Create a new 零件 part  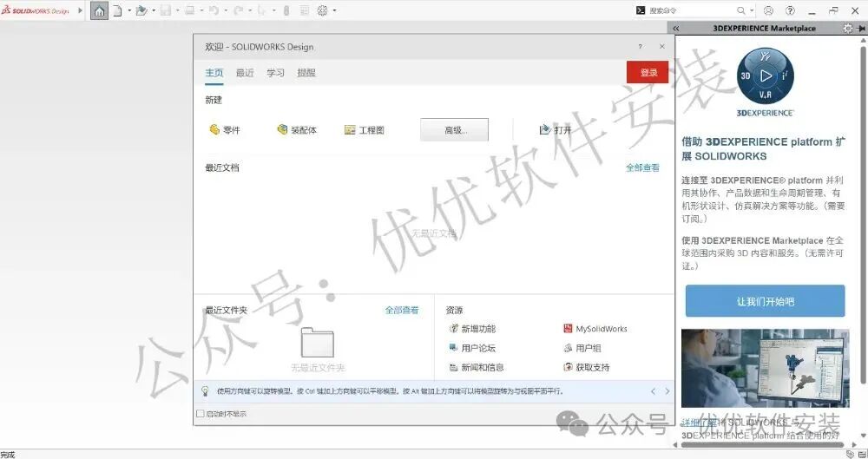click(x=225, y=129)
